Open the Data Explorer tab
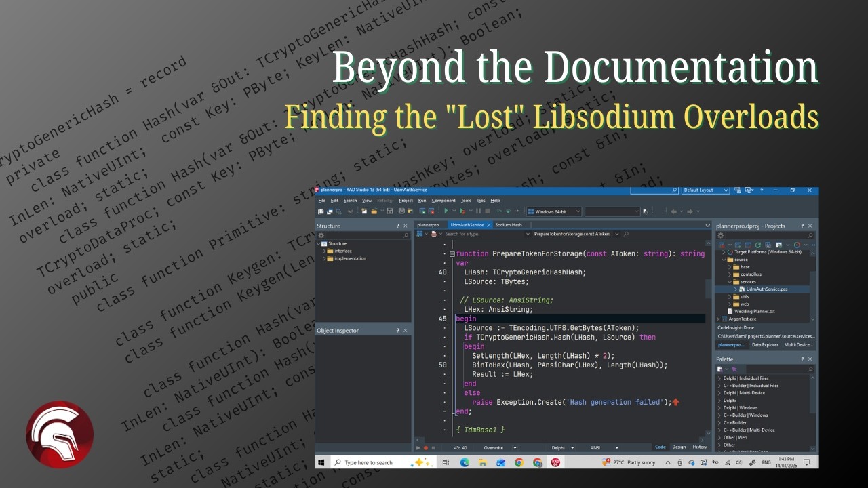The width and height of the screenshot is (868, 488). point(766,345)
